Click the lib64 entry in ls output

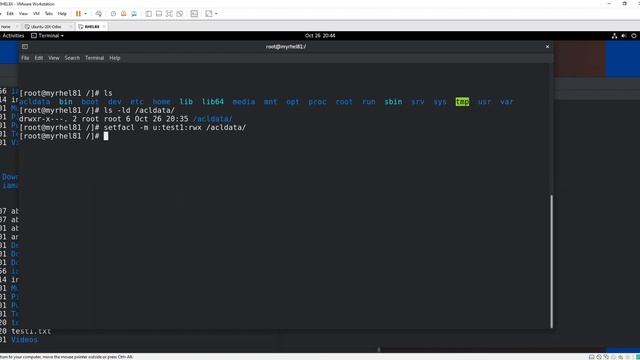tap(213, 102)
